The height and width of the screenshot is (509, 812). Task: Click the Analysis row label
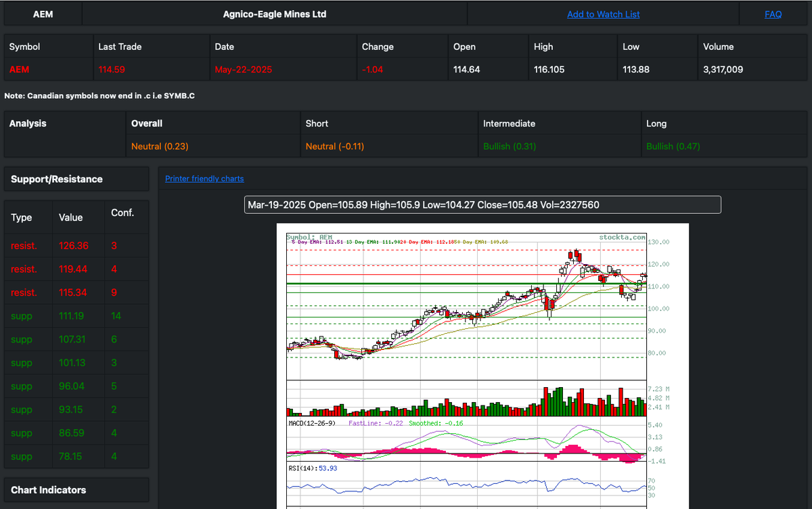28,123
